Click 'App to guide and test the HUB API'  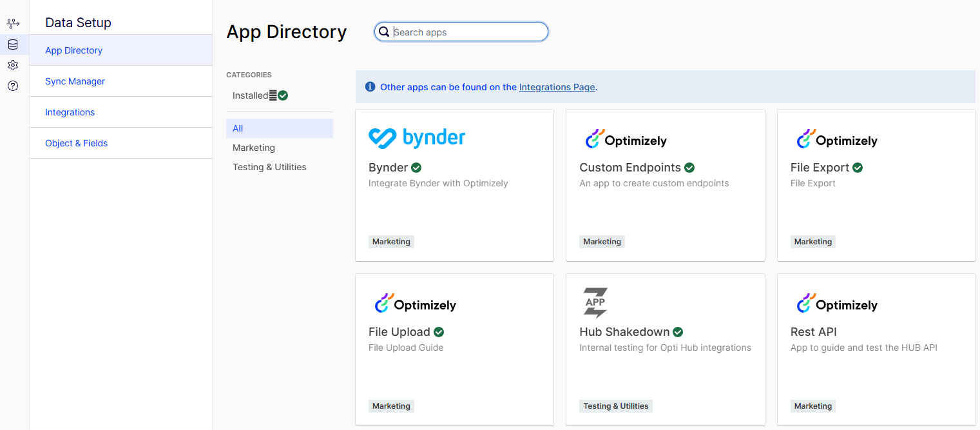click(863, 347)
